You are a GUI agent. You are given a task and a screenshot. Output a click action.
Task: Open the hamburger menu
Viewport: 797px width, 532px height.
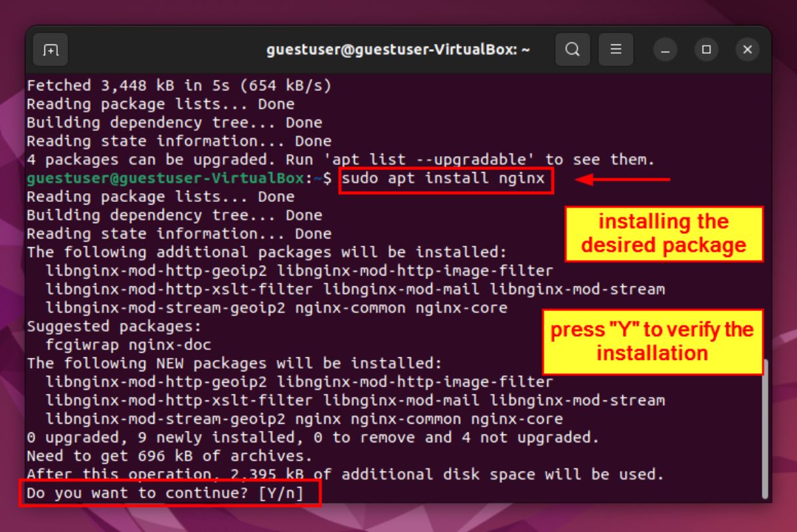point(616,49)
